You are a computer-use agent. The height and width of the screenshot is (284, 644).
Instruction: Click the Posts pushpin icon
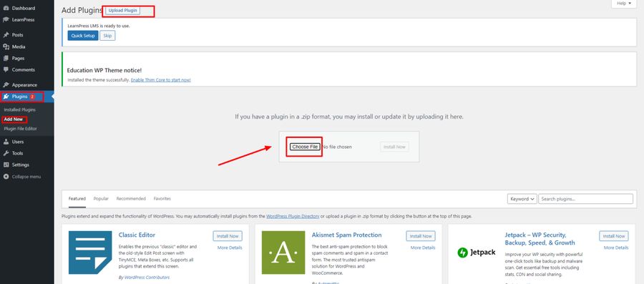[6, 35]
